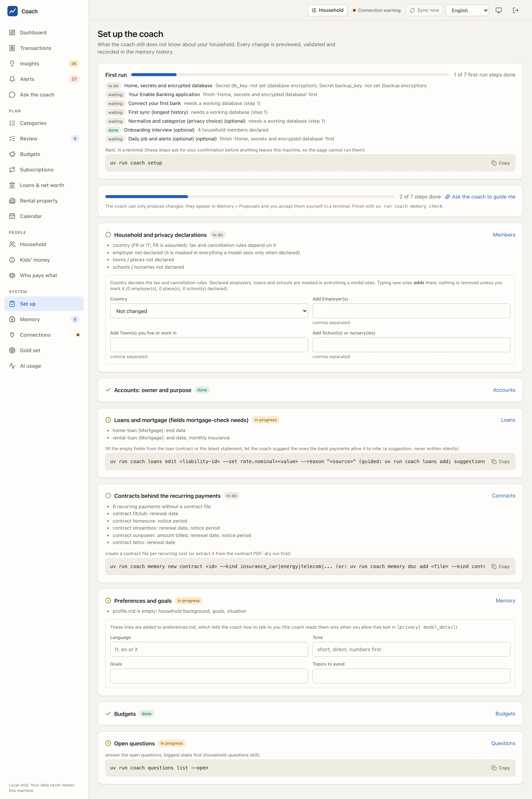Click the Sync now button
The height and width of the screenshot is (799, 532).
click(424, 10)
